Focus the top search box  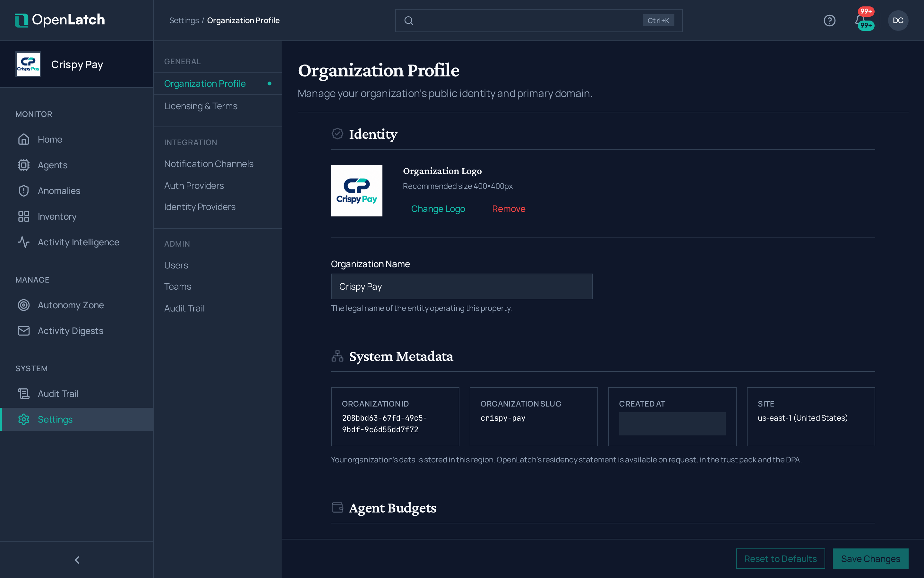coord(539,21)
